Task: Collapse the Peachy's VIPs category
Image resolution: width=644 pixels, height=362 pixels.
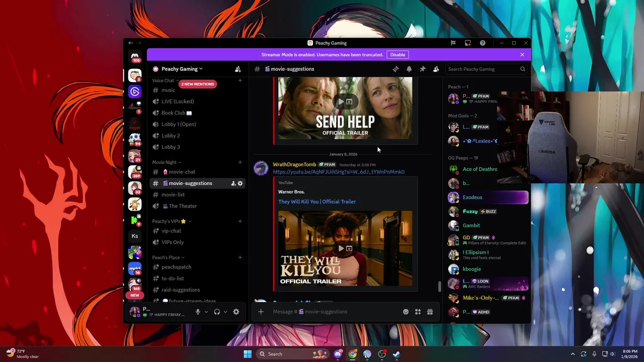Action: tap(172, 221)
